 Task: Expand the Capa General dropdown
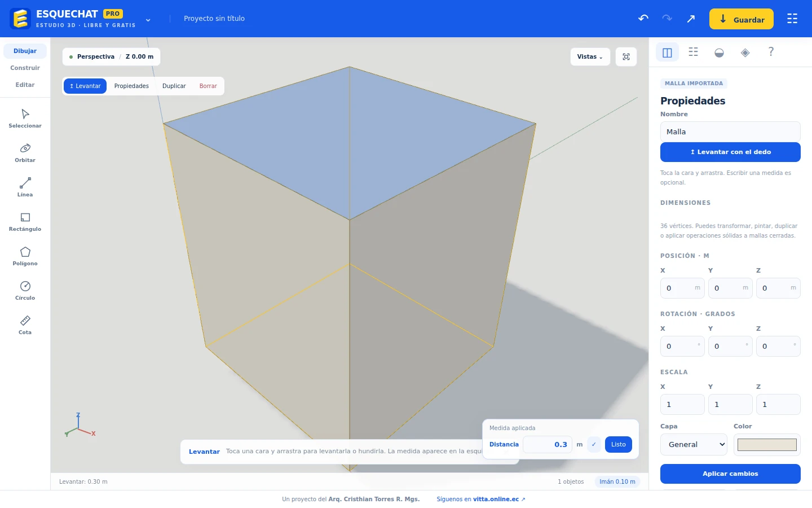(x=694, y=444)
